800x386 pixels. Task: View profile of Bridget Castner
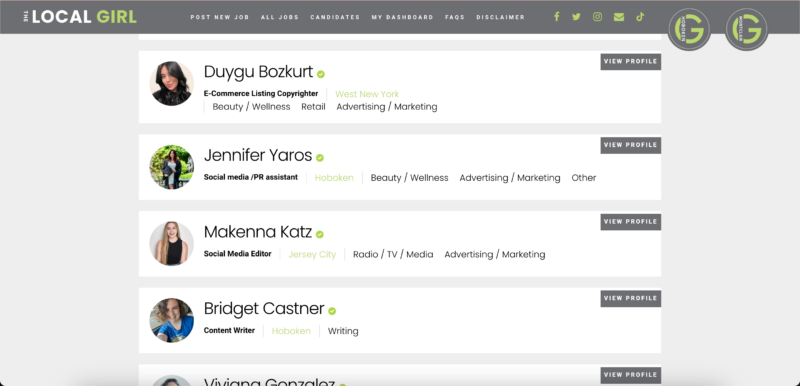click(631, 298)
